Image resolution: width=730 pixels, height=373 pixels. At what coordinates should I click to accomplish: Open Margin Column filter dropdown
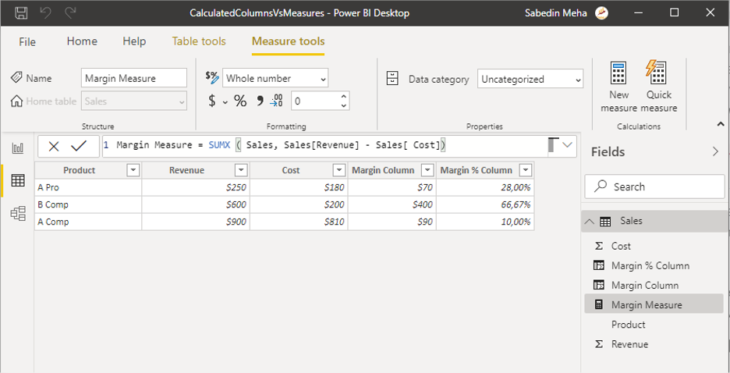point(427,170)
